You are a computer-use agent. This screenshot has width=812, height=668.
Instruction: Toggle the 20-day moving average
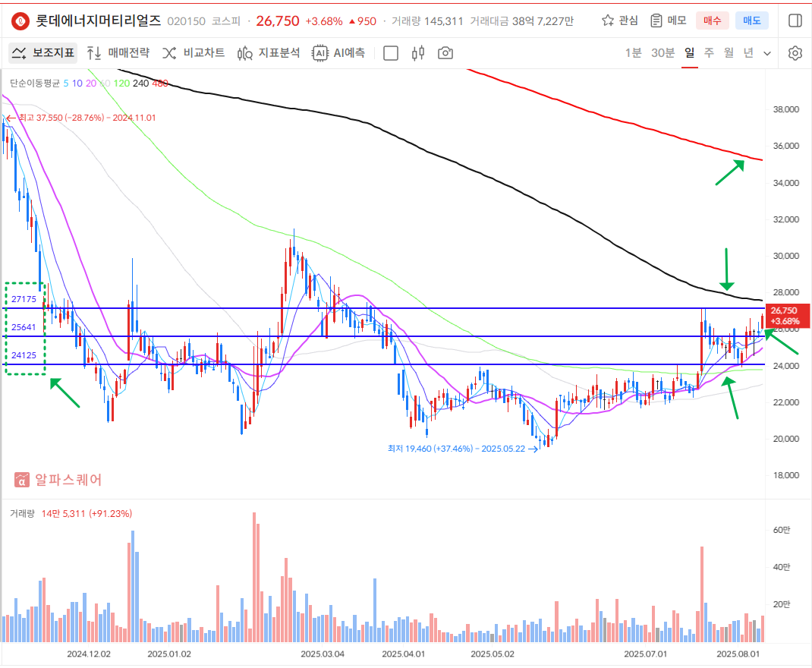click(91, 83)
